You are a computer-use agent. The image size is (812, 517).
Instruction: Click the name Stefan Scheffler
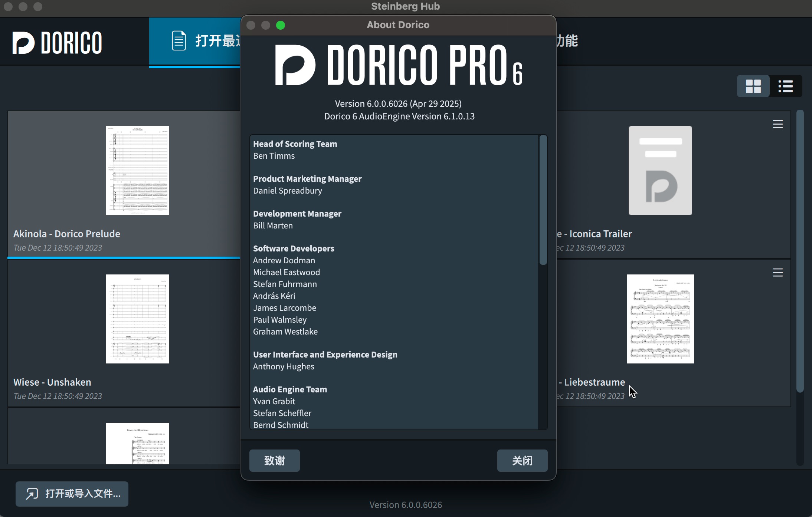[282, 413]
